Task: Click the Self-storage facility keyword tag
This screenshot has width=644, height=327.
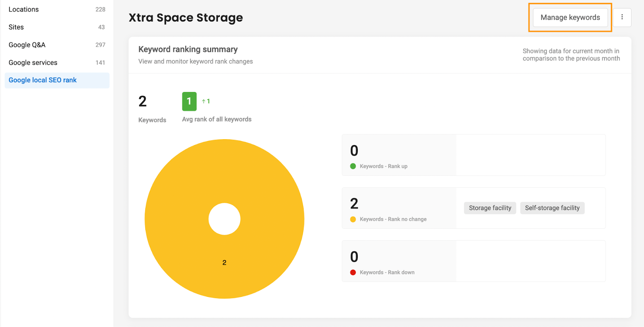Action: point(552,208)
